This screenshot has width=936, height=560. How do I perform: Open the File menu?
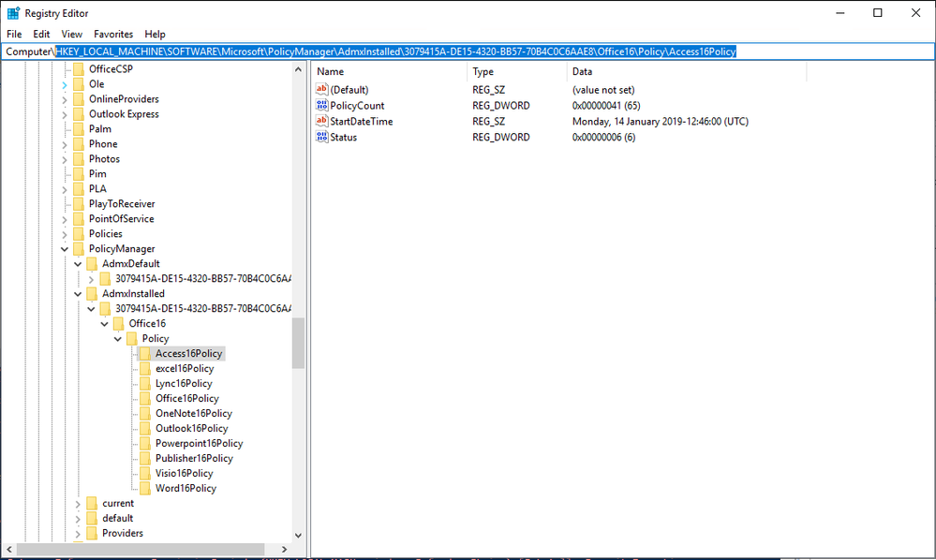click(14, 34)
